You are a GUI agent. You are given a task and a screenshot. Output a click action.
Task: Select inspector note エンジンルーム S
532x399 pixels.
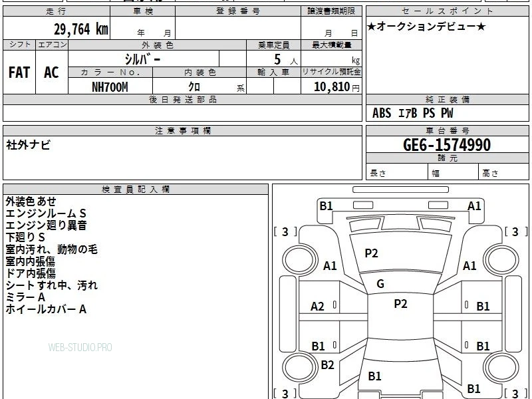(46, 213)
